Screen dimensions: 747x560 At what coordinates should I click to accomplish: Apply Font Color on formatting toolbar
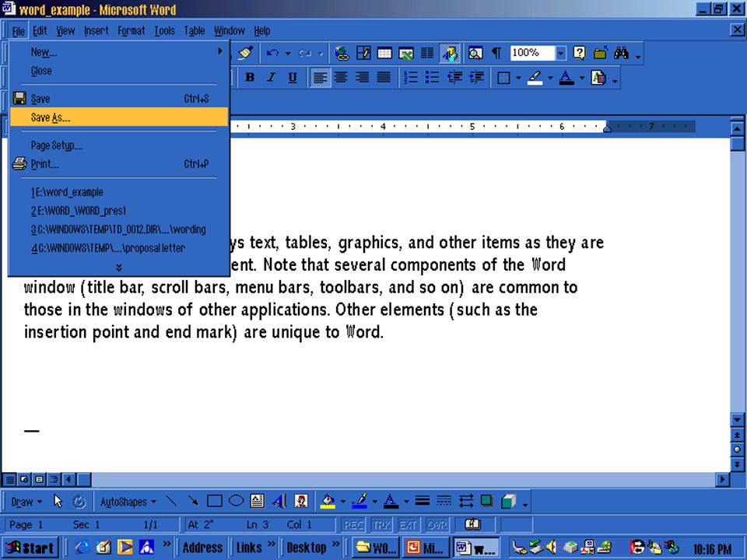tap(566, 78)
